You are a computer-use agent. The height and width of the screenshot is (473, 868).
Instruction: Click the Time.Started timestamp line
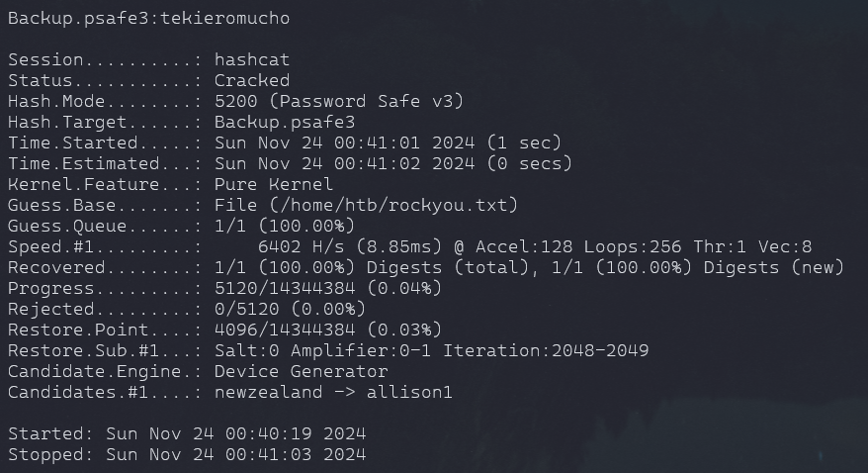click(388, 142)
